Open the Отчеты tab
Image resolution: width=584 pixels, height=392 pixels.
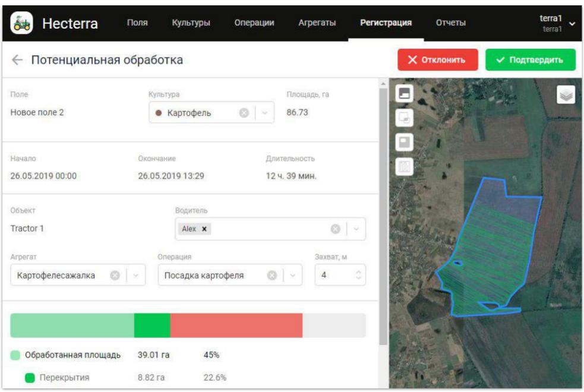451,23
